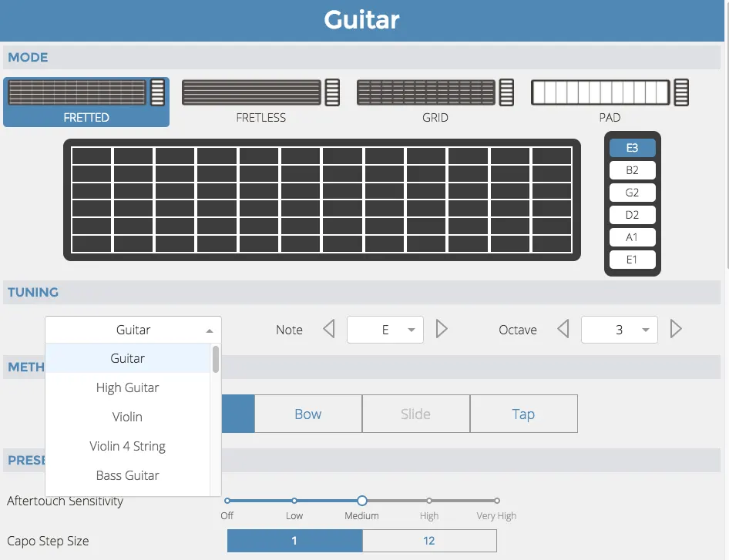
Task: Open the Octave dropdown showing 3
Action: (620, 330)
